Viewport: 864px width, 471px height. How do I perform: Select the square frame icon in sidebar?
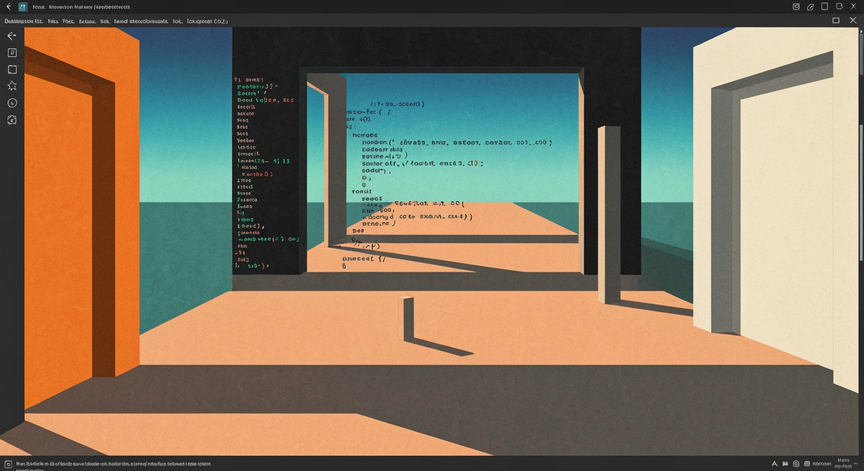click(x=12, y=69)
